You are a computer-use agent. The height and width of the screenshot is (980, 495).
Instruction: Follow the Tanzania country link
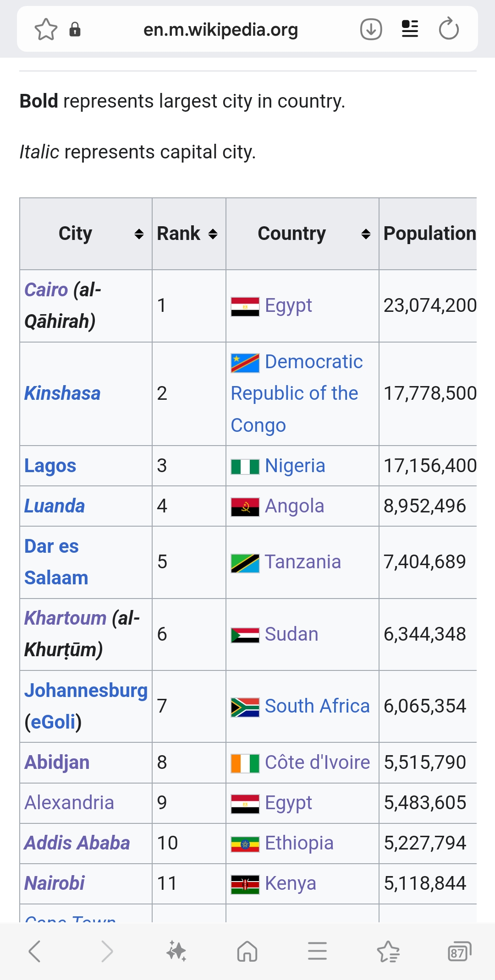pyautogui.click(x=303, y=562)
